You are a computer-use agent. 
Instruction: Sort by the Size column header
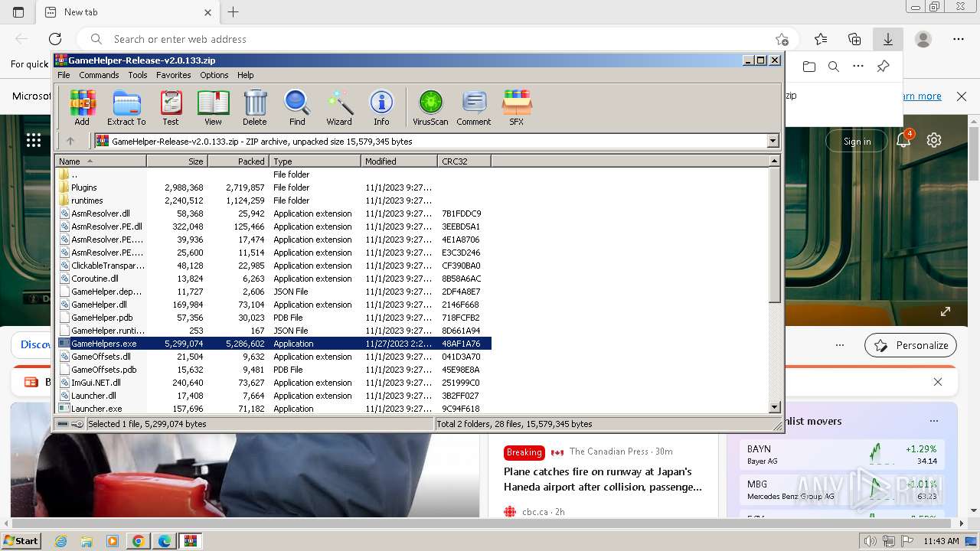177,161
